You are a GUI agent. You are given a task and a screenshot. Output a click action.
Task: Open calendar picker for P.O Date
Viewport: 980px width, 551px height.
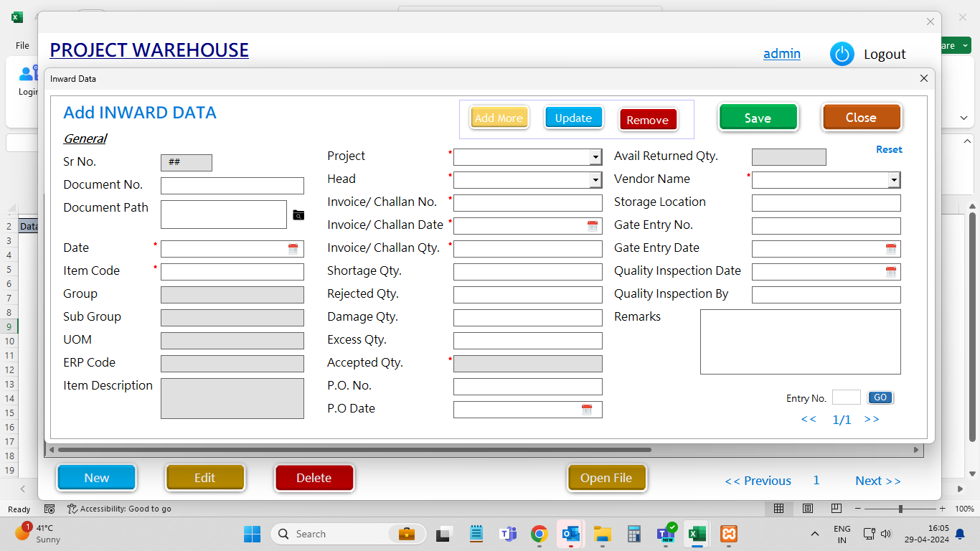pos(587,410)
